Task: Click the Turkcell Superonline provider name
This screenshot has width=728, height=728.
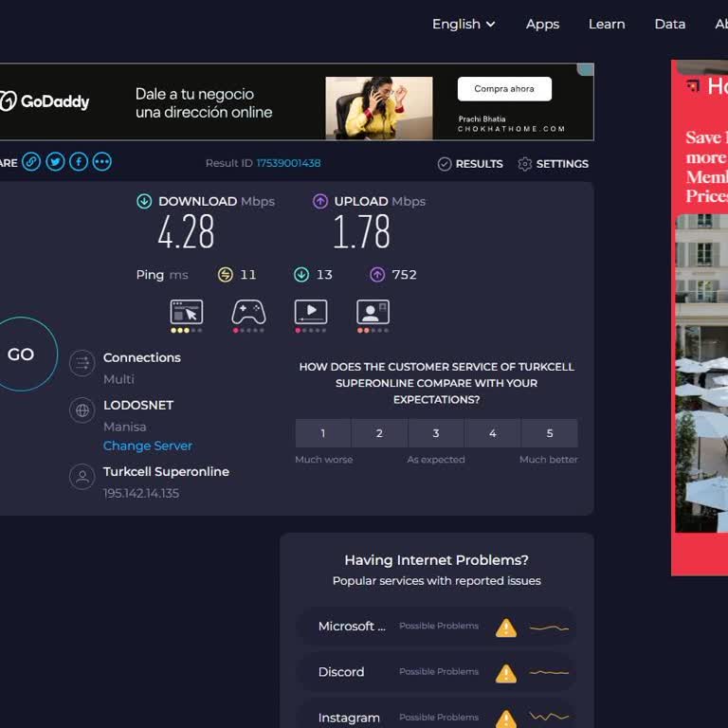Action: 166,472
